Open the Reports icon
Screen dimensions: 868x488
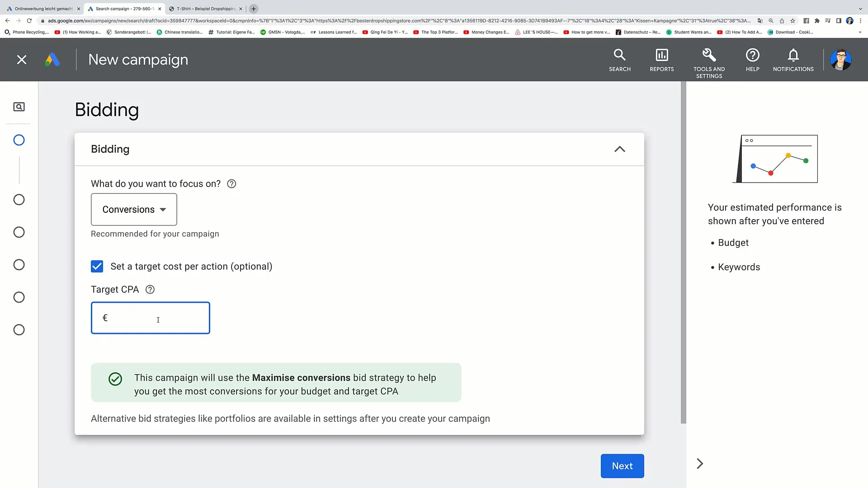[x=661, y=60]
